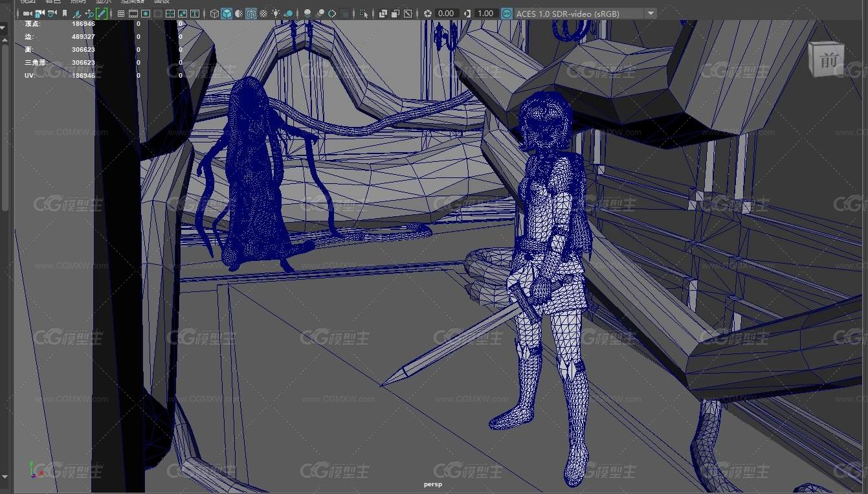Click the persp camera name label
868x494 pixels.
coord(433,484)
